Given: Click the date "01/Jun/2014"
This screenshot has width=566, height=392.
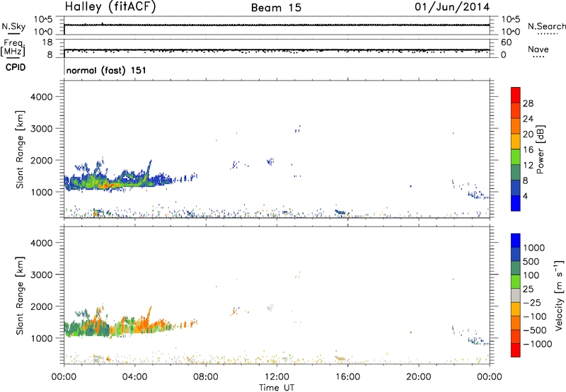Looking at the screenshot, I should tap(452, 7).
